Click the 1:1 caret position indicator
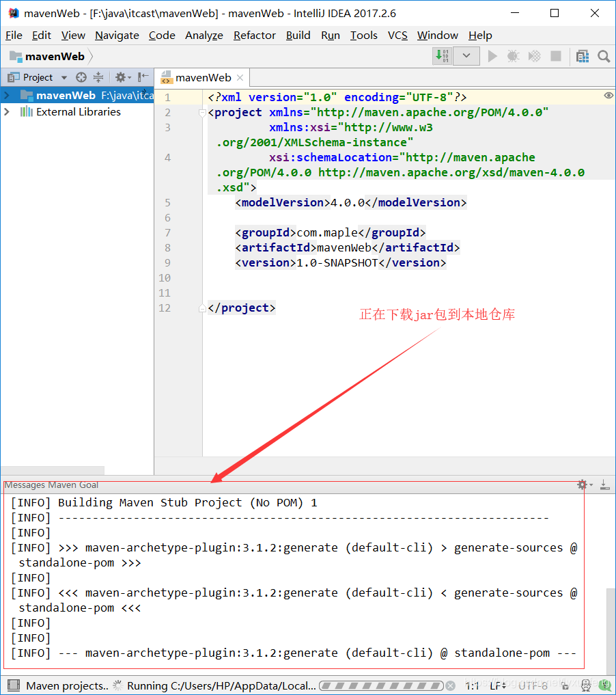Image resolution: width=616 pixels, height=695 pixels. (472, 685)
